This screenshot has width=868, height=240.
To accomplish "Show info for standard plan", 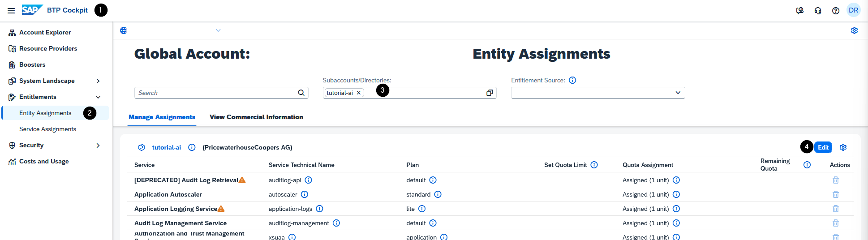I will coord(438,194).
